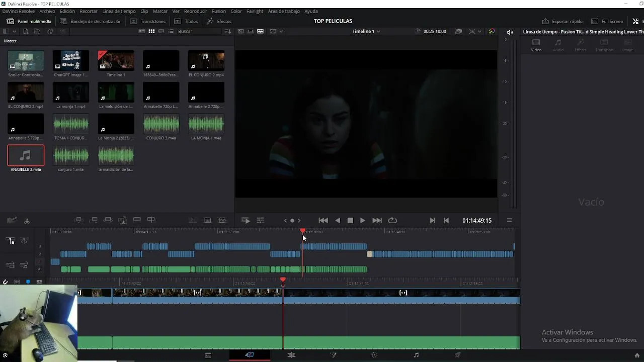
Task: Click the 00:23:10:00 duration timecode
Action: (435, 31)
